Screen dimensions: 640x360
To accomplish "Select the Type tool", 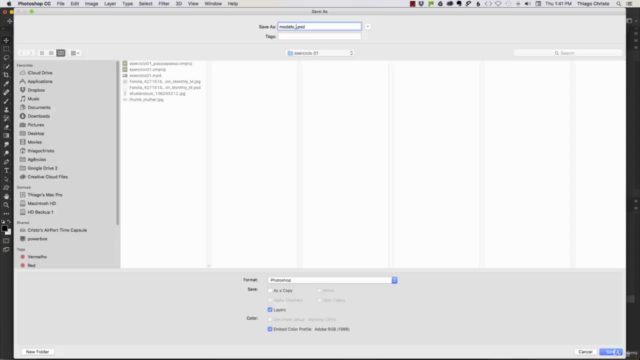I will pyautogui.click(x=6, y=171).
